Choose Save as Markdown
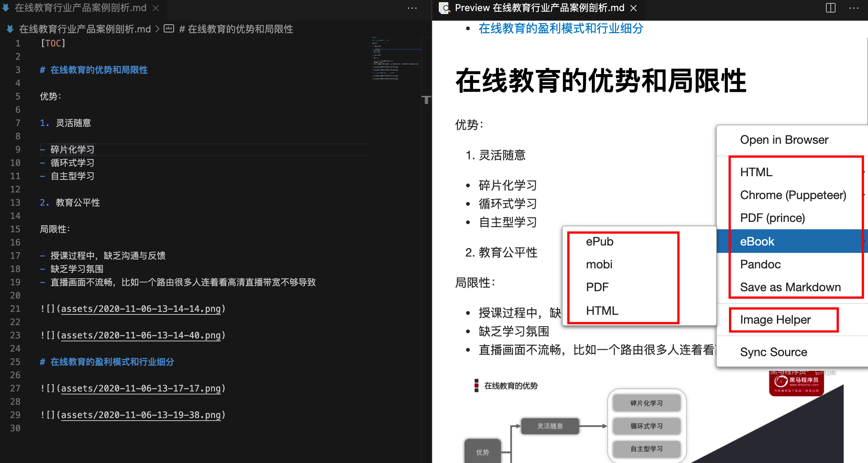Viewport: 868px width, 463px height. pyautogui.click(x=790, y=287)
